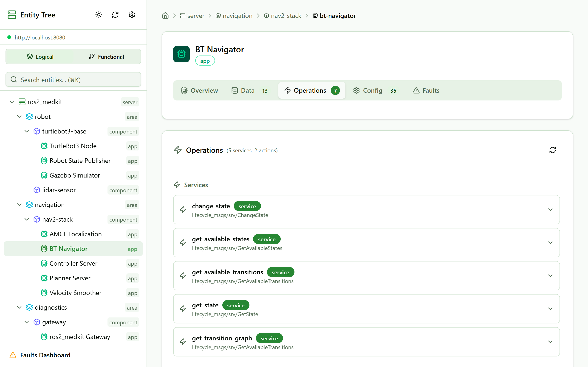Click the Faults Dashboard warning icon
Image resolution: width=588 pixels, height=367 pixels.
(x=13, y=355)
